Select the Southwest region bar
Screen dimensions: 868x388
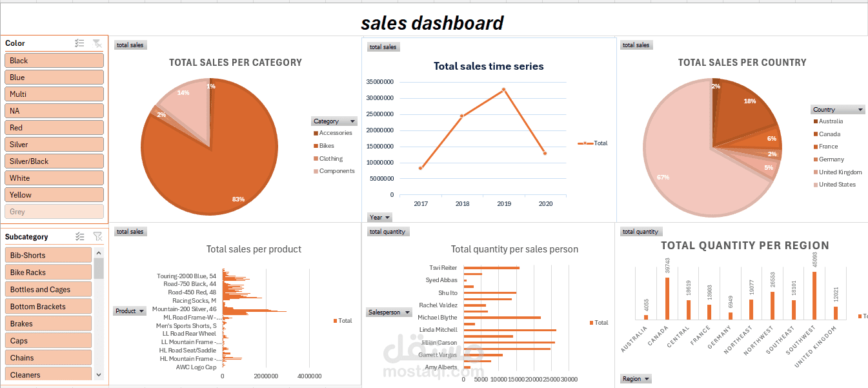814,296
